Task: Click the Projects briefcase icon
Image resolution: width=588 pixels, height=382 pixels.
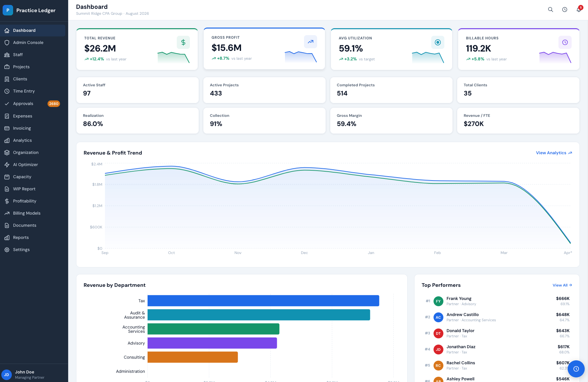Action: tap(7, 67)
